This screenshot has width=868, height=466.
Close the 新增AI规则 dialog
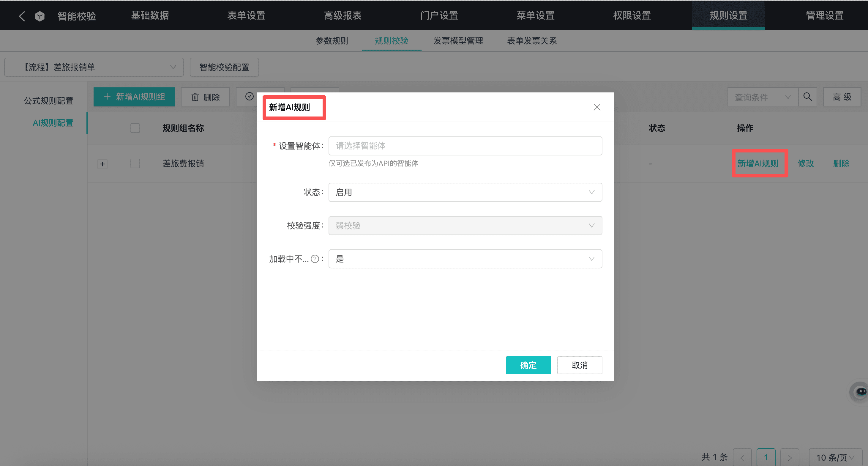click(x=597, y=107)
